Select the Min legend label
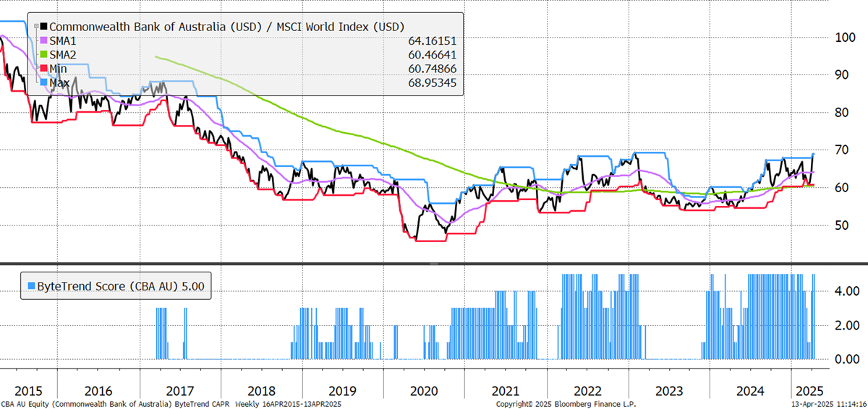The image size is (868, 409). tap(57, 69)
